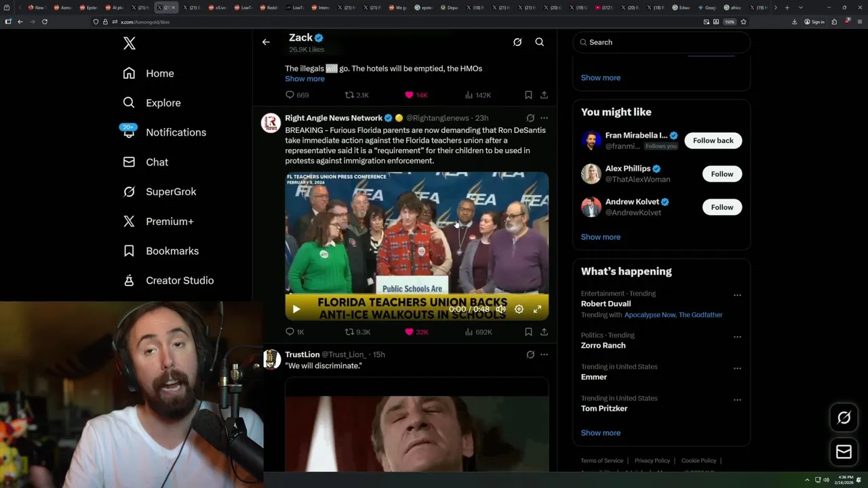This screenshot has width=868, height=488.
Task: Open more options for Robert Duvall trend
Action: pos(737,296)
